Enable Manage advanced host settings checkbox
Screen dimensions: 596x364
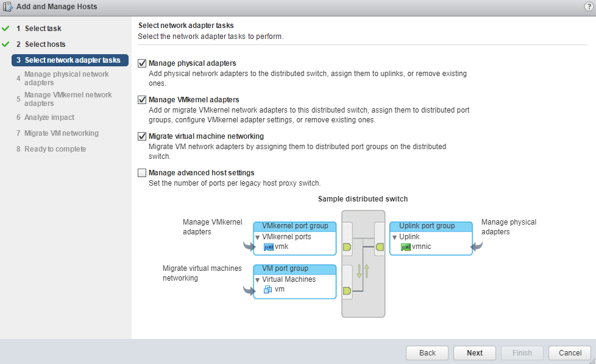point(143,173)
